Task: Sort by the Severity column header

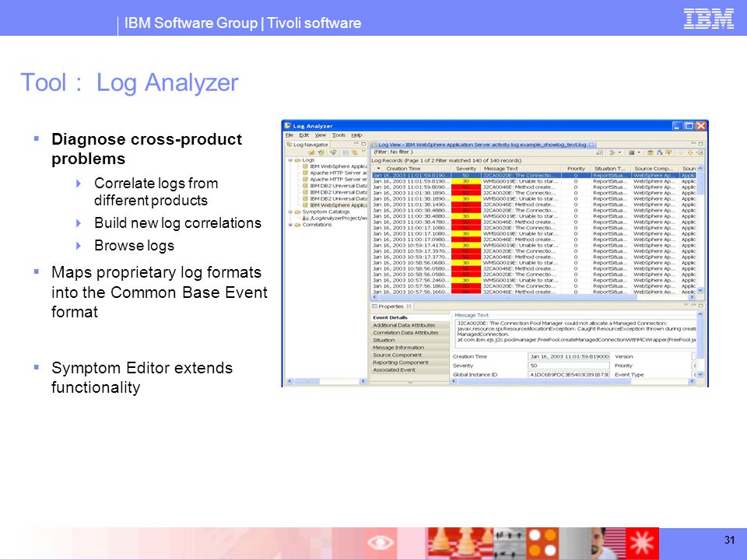Action: pyautogui.click(x=466, y=169)
